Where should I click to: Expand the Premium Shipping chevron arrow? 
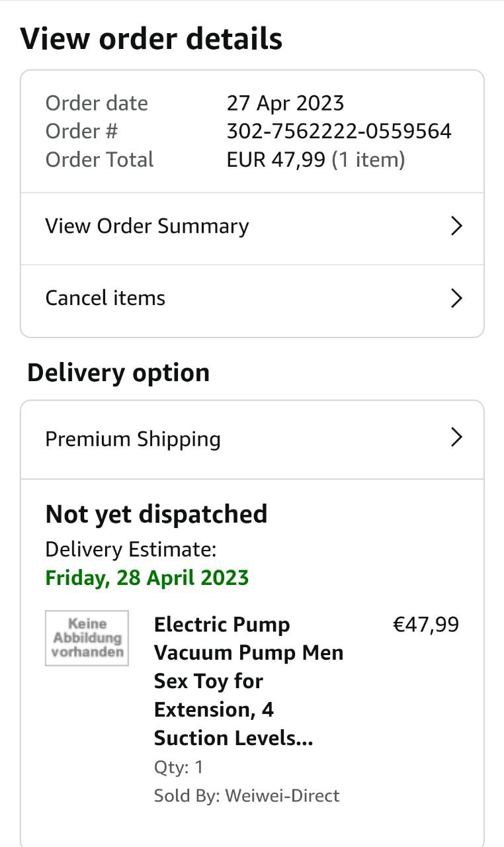[x=456, y=437]
